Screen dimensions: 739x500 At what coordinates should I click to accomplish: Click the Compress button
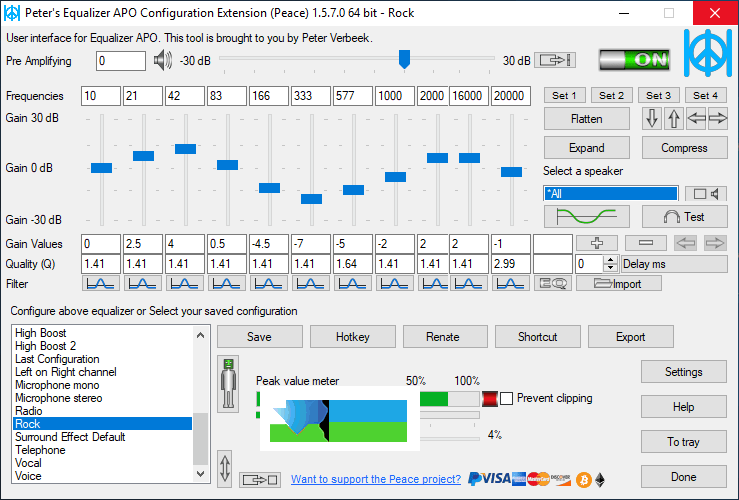tap(684, 148)
